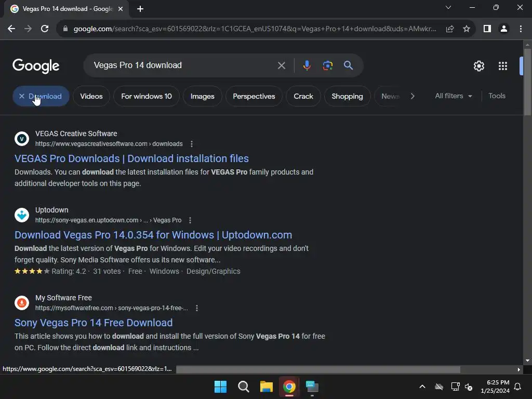Click the browser forward arrow
The height and width of the screenshot is (399, 532).
(x=28, y=29)
